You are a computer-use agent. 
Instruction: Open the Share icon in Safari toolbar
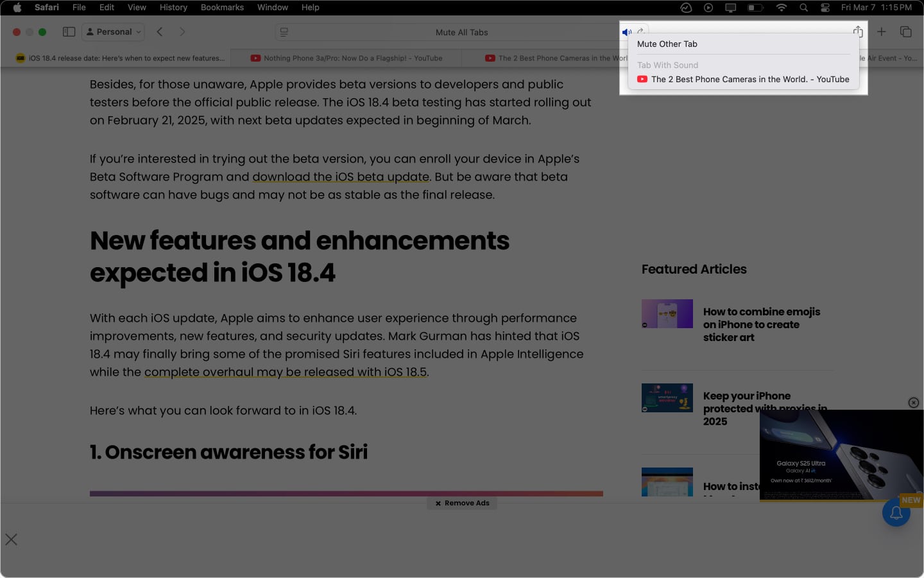(858, 31)
